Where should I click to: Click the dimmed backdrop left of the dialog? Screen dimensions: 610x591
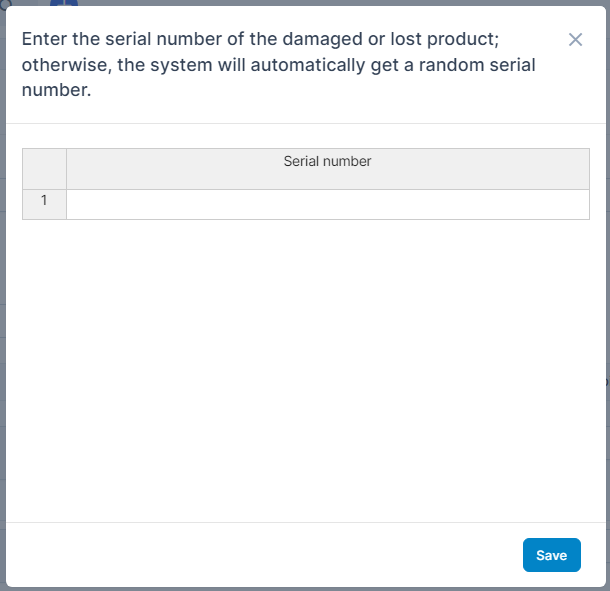3,300
